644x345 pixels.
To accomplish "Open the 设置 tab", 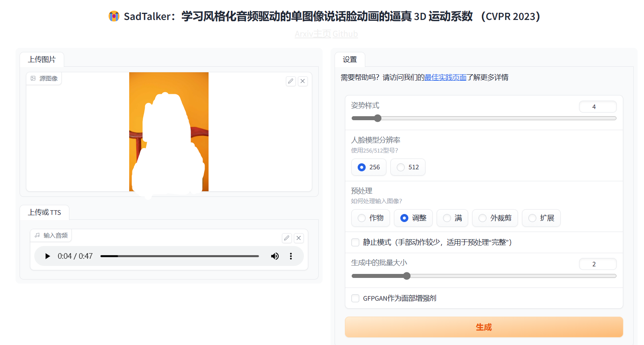I will [x=350, y=59].
